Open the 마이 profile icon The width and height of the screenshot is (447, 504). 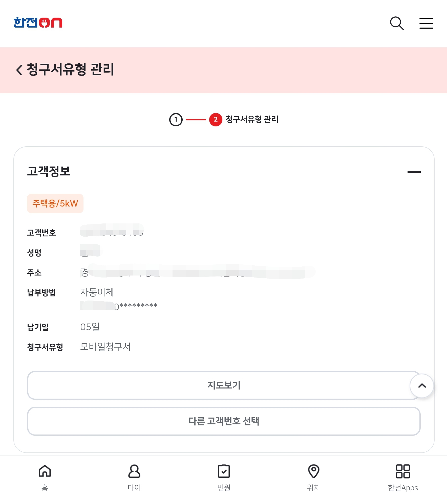pyautogui.click(x=134, y=471)
